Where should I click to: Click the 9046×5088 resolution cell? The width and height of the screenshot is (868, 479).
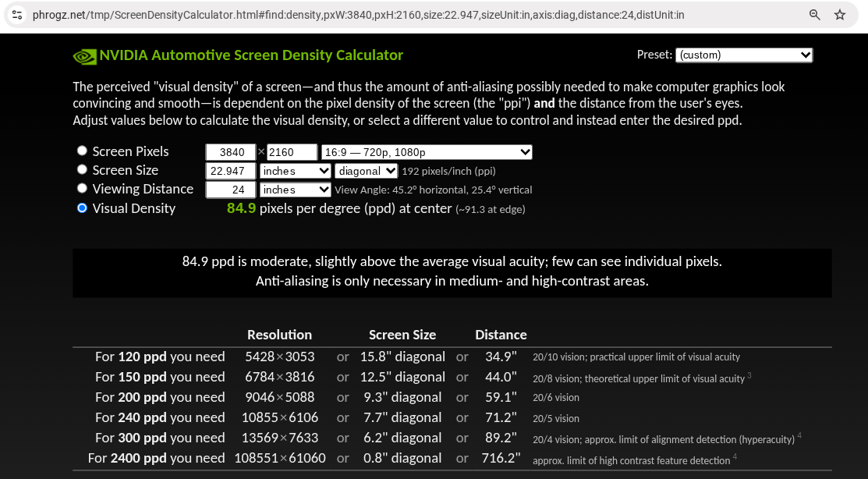coord(279,397)
